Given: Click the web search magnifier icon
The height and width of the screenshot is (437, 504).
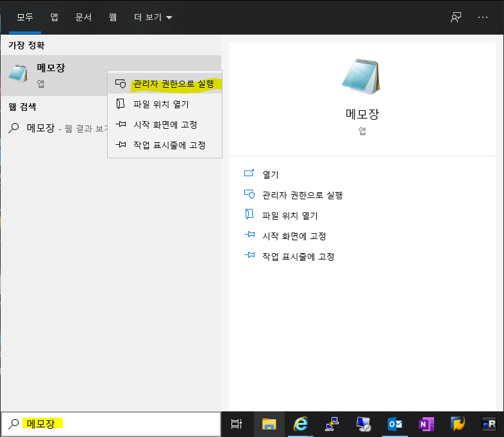Looking at the screenshot, I should pos(13,128).
